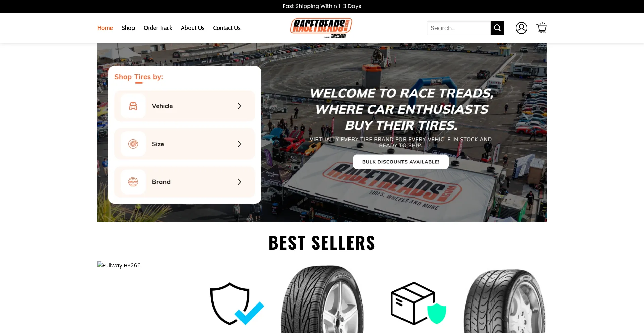Image resolution: width=644 pixels, height=333 pixels.
Task: Click the search magnifier button
Action: 497,28
